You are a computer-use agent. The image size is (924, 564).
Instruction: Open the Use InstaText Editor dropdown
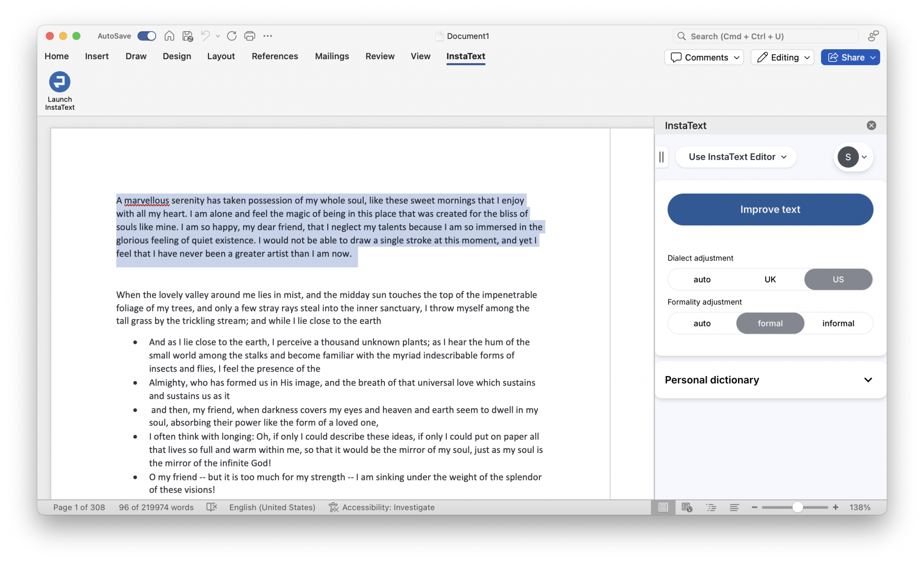[x=735, y=157]
